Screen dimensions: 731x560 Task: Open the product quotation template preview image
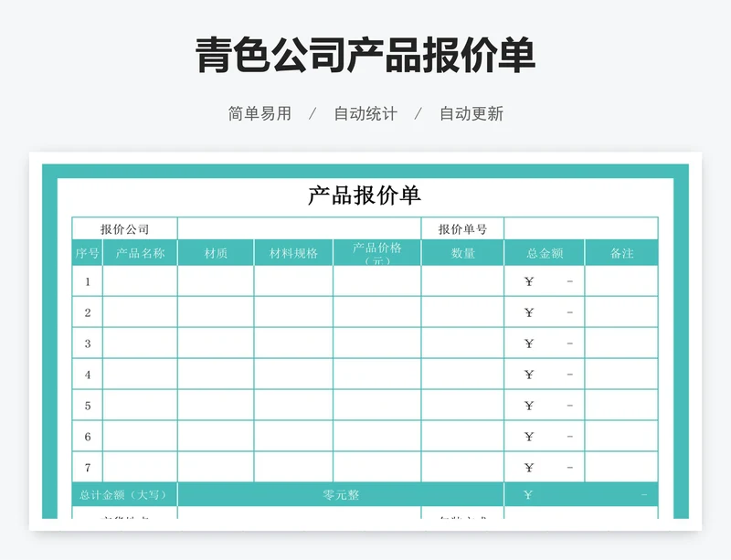coord(365,341)
